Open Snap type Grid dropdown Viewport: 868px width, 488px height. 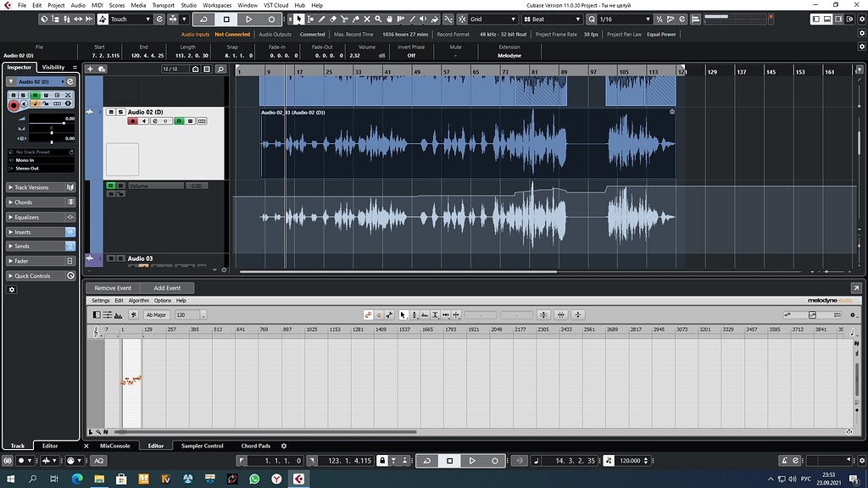click(x=492, y=19)
